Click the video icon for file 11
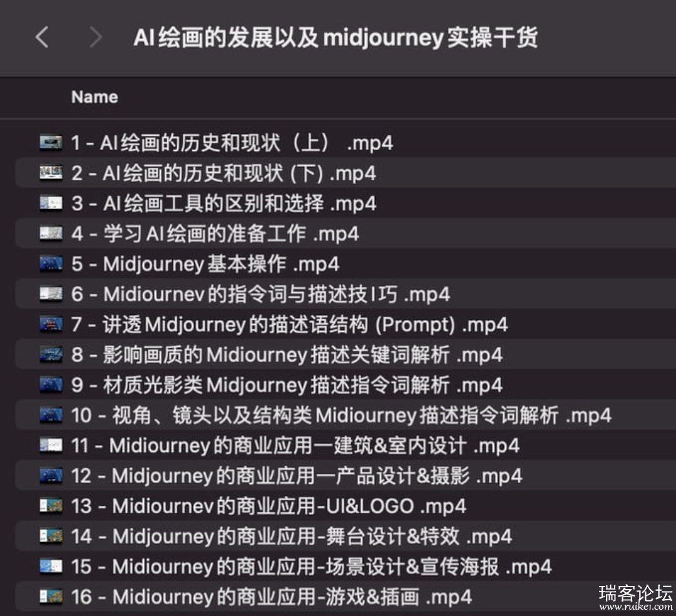This screenshot has width=676, height=616. pyautogui.click(x=51, y=445)
